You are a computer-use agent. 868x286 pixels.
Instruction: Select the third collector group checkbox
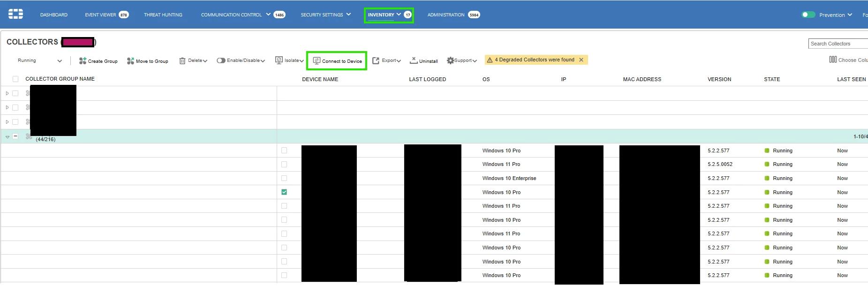click(x=15, y=122)
